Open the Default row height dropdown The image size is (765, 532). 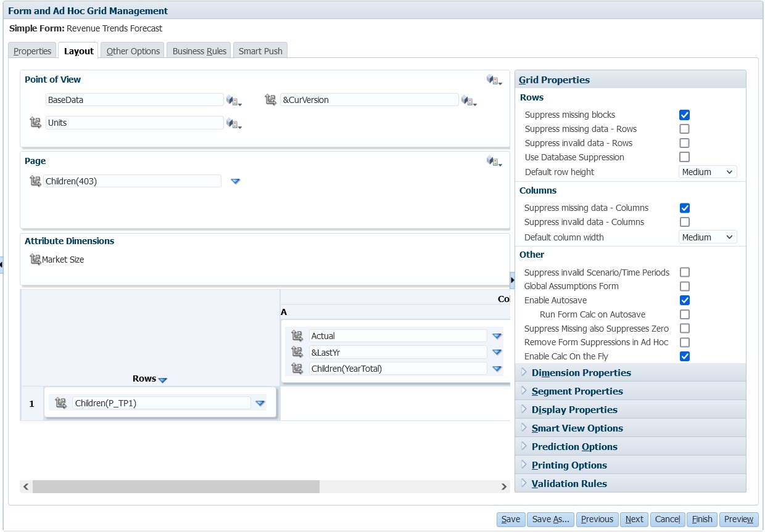(x=707, y=171)
